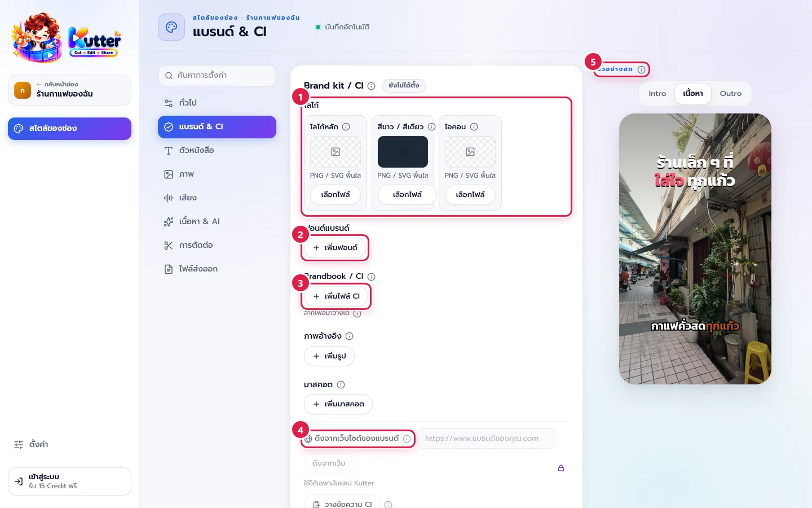Screen dimensions: 812x508
Task: Click info icon beside มาสคอต
Action: [x=341, y=385]
